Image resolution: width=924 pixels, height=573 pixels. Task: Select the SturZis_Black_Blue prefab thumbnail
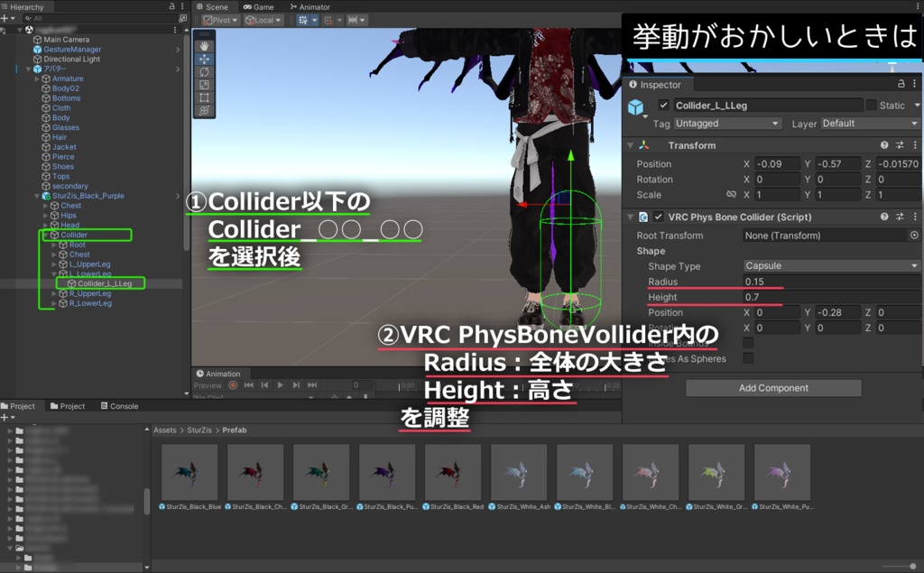(x=189, y=472)
